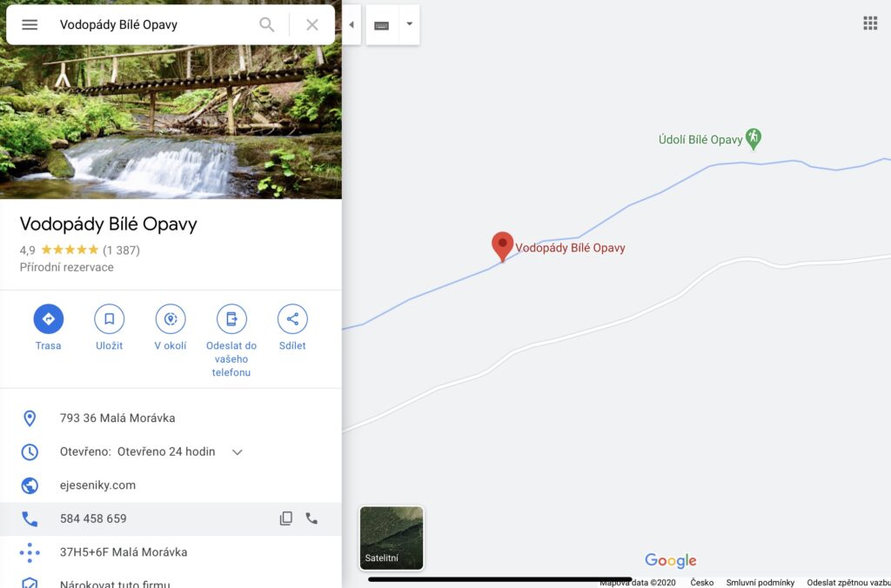
Task: Open the hamburger main menu
Action: tap(30, 24)
